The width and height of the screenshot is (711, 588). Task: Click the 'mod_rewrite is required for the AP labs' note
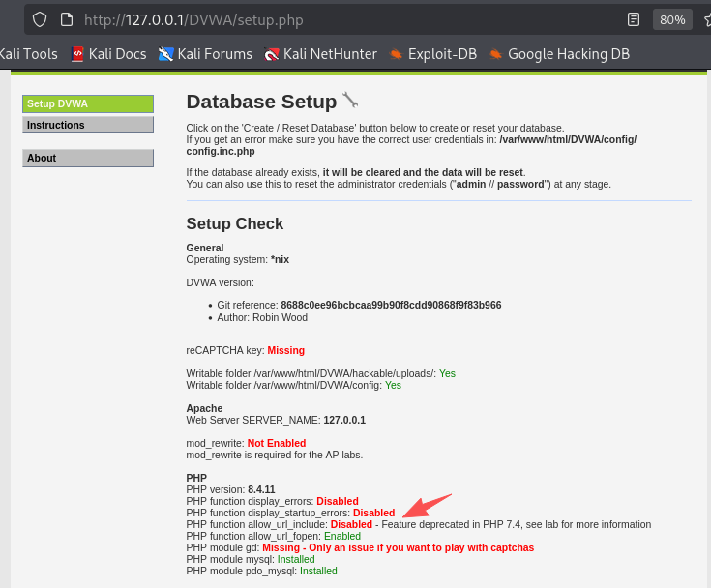[x=275, y=456]
